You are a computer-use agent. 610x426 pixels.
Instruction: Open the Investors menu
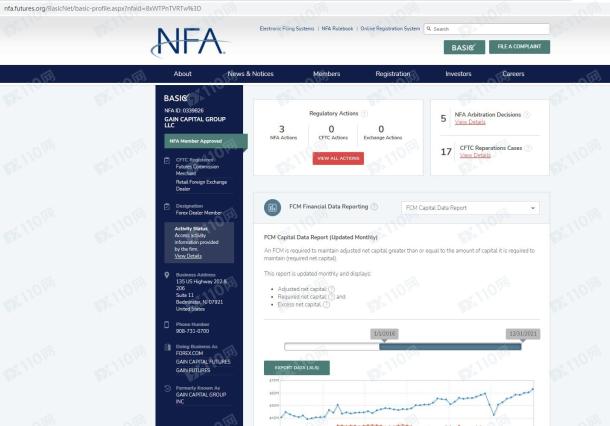click(x=458, y=74)
